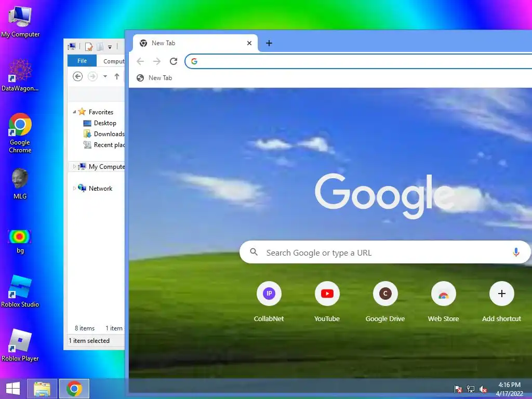Click the Search Google or type a URL box

point(385,252)
